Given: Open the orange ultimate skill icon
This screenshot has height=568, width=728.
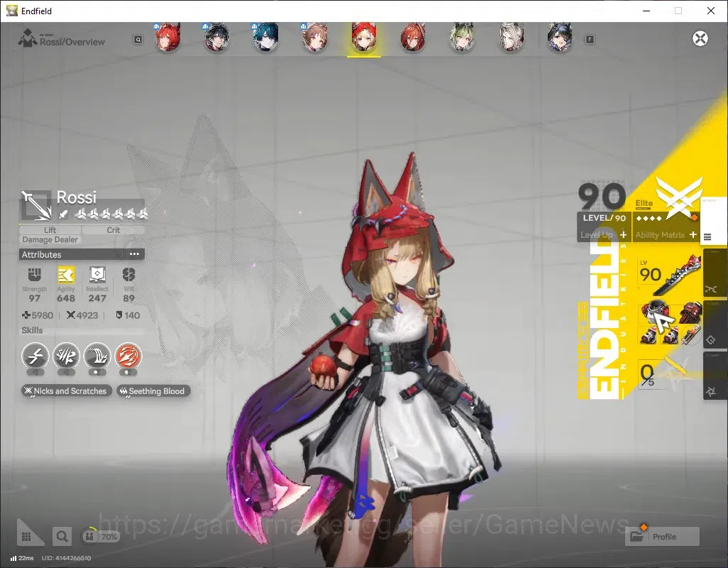Looking at the screenshot, I should click(128, 356).
